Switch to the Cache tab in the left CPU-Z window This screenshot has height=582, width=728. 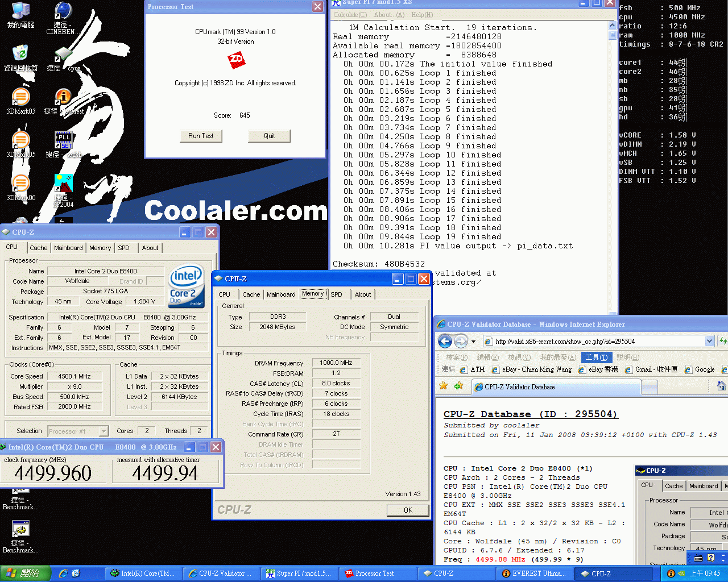click(x=39, y=248)
